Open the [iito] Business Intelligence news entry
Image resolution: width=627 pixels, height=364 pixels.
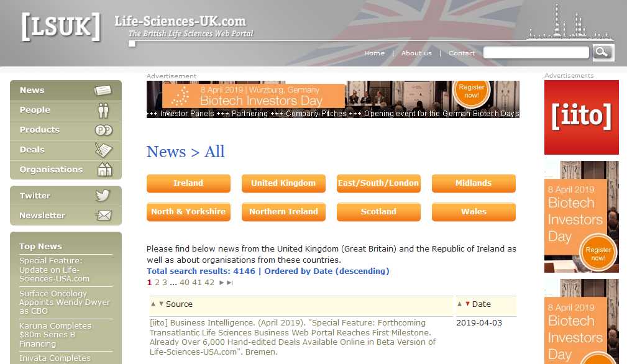tap(293, 337)
